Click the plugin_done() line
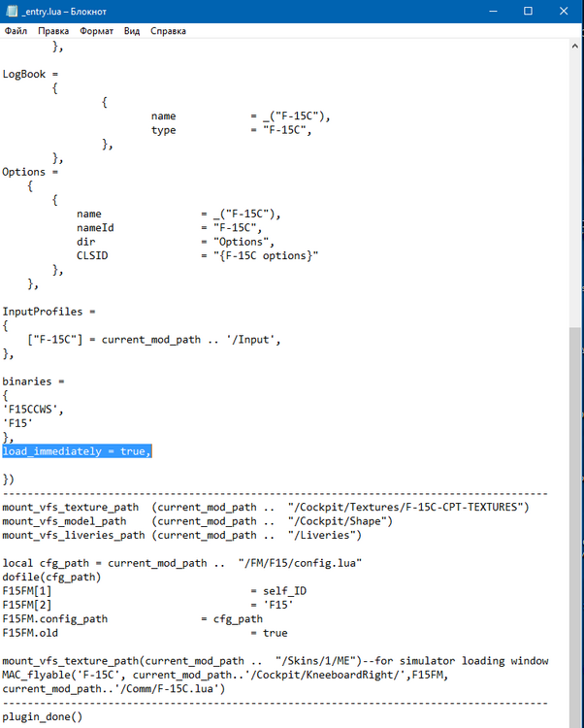Image resolution: width=584 pixels, height=728 pixels. pos(43,716)
